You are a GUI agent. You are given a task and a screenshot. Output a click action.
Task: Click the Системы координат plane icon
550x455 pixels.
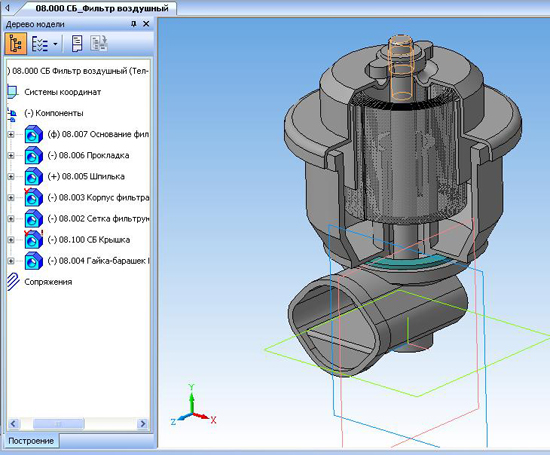pyautogui.click(x=12, y=92)
